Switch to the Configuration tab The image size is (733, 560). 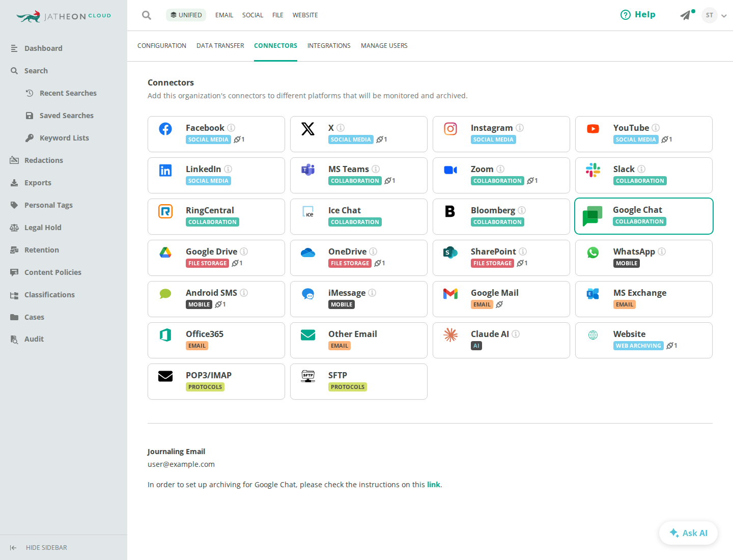162,46
